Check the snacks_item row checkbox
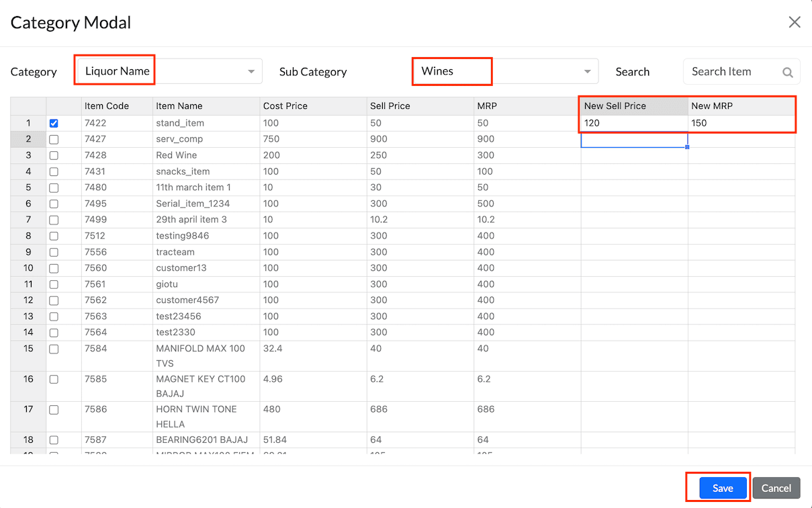Screen dimensions: 812x508 pos(54,172)
